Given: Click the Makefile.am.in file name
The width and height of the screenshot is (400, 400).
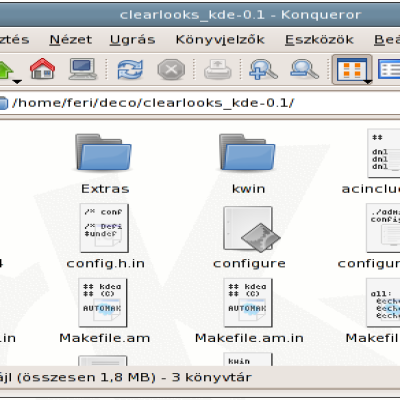Looking at the screenshot, I should click(x=249, y=338).
